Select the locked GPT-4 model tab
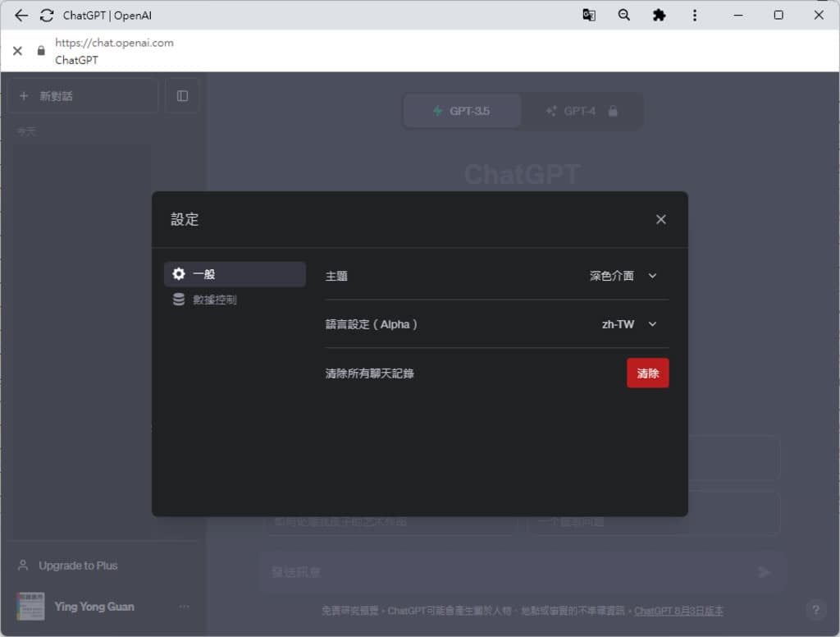The width and height of the screenshot is (840, 637). 582,111
